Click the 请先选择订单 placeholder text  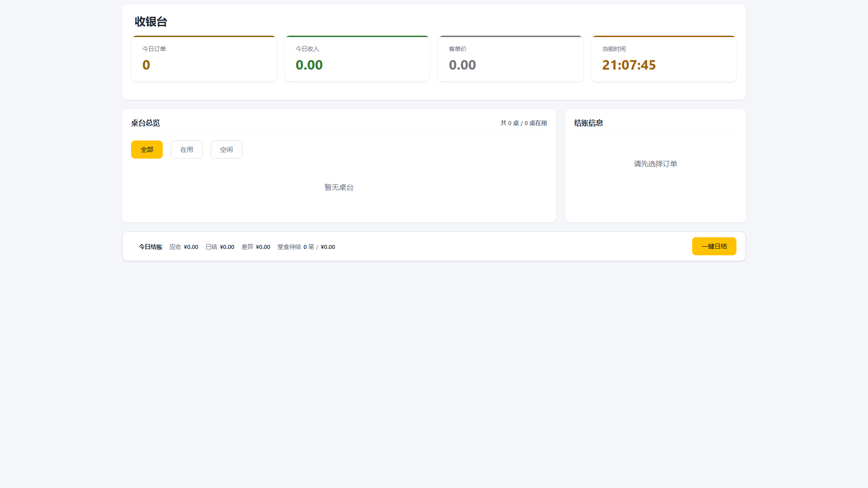click(656, 164)
